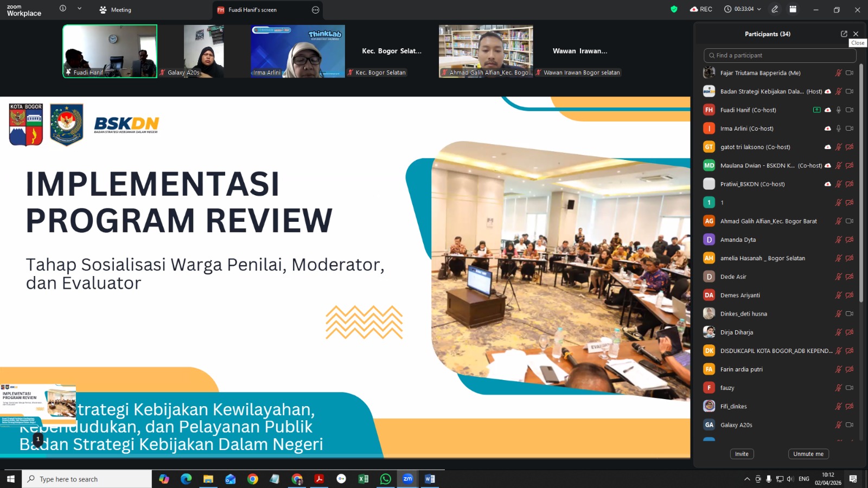
Task: Show hidden icons in the system tray
Action: coord(747,479)
